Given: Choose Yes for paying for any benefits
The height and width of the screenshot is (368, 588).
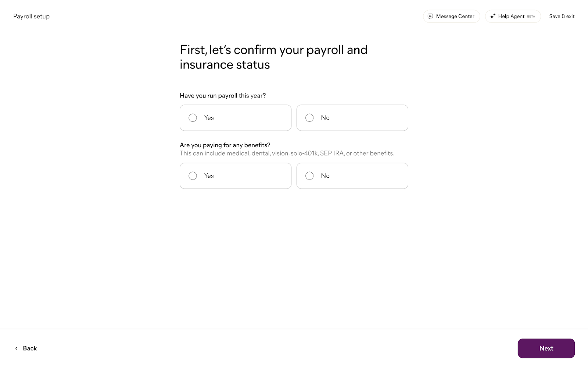Looking at the screenshot, I should click(x=193, y=176).
